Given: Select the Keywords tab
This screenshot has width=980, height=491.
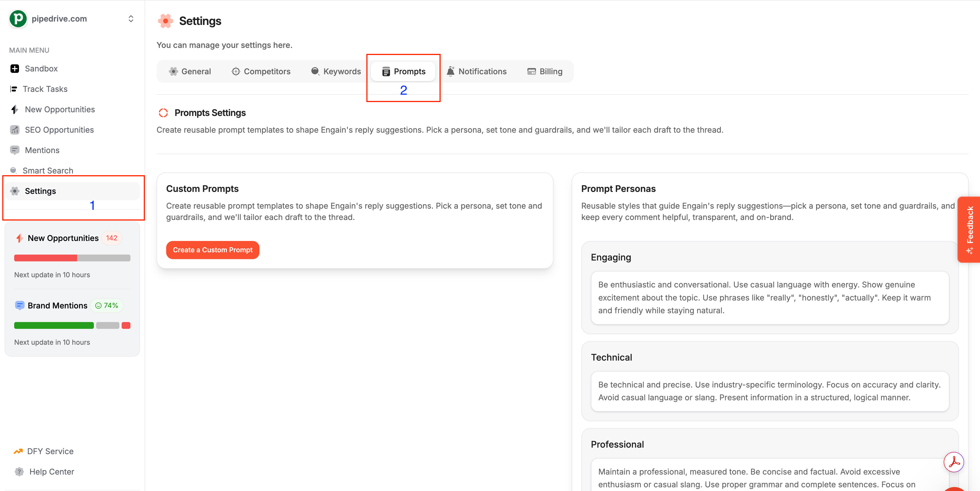Looking at the screenshot, I should click(x=336, y=71).
